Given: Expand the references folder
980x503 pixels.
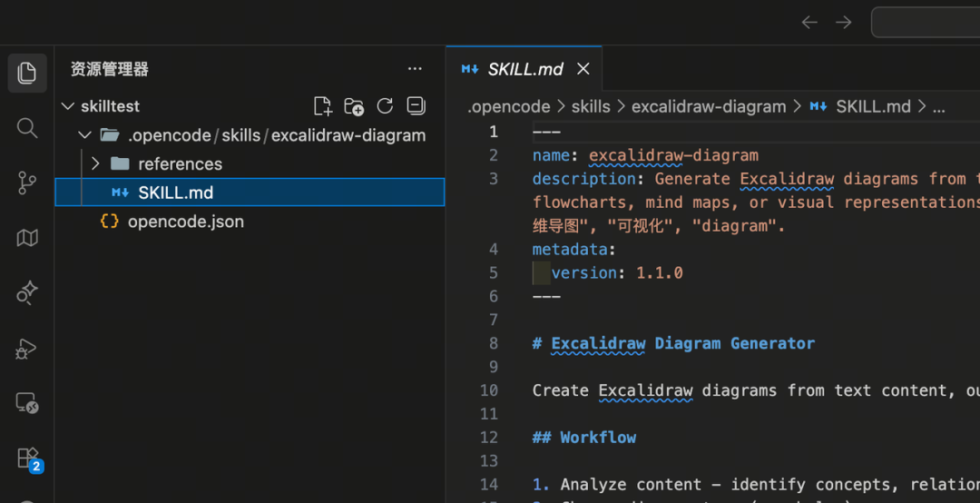Looking at the screenshot, I should click(x=95, y=164).
